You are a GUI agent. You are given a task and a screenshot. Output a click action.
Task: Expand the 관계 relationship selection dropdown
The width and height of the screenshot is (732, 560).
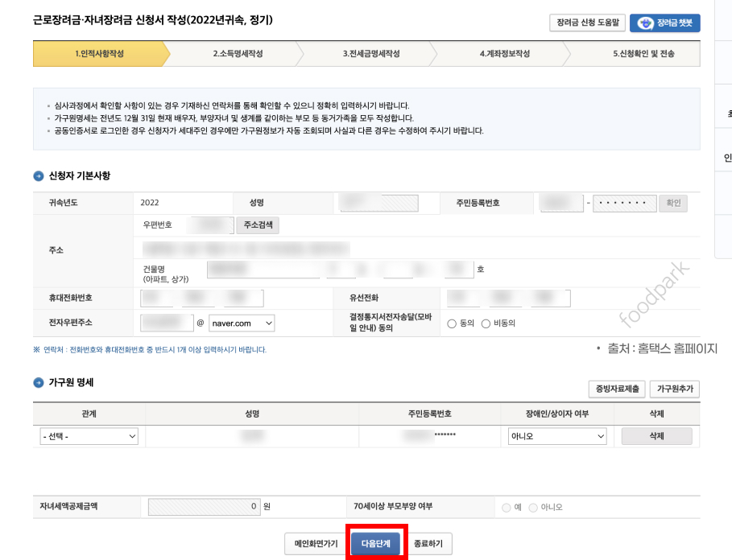(89, 436)
